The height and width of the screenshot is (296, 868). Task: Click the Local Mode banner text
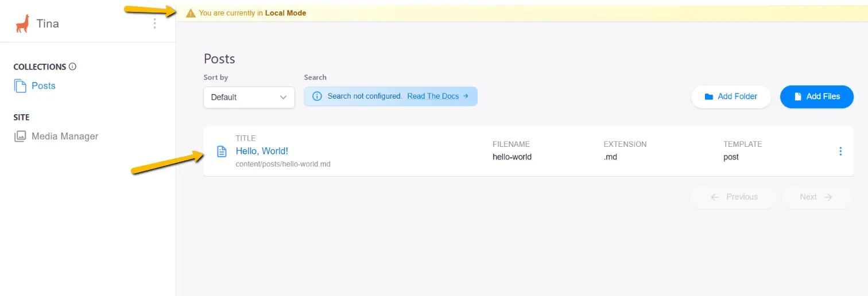click(253, 13)
